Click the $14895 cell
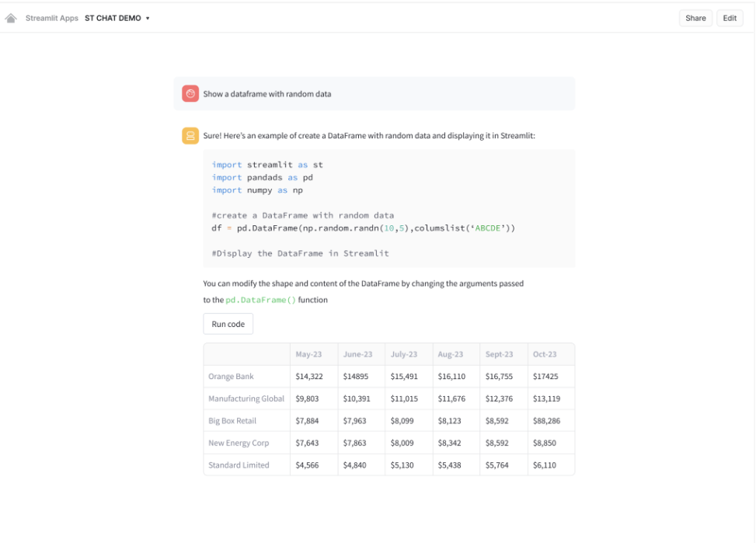 [361, 376]
